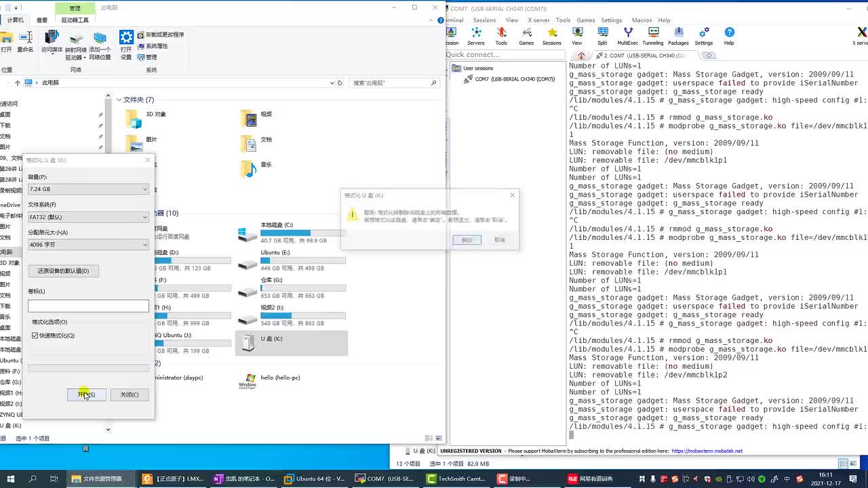This screenshot has width=868, height=488.
Task: Click 管理 (manage) item in system group
Action: (x=146, y=57)
